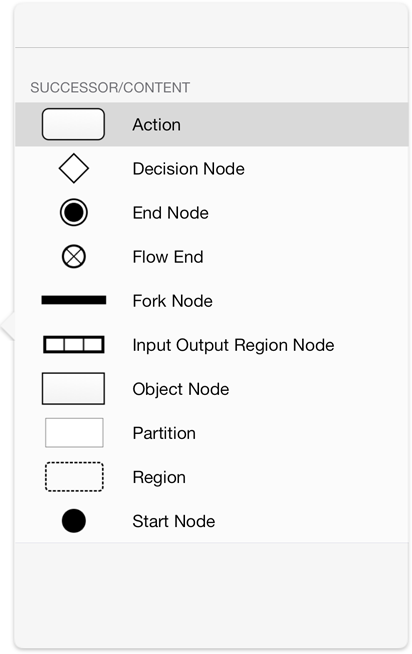Choose the Object Node text entry
This screenshot has height=654, width=412.
point(181,390)
